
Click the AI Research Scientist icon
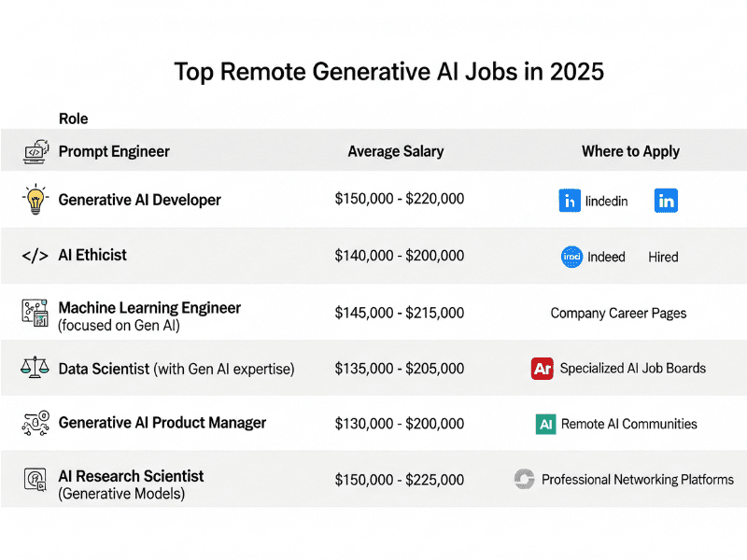tap(35, 479)
